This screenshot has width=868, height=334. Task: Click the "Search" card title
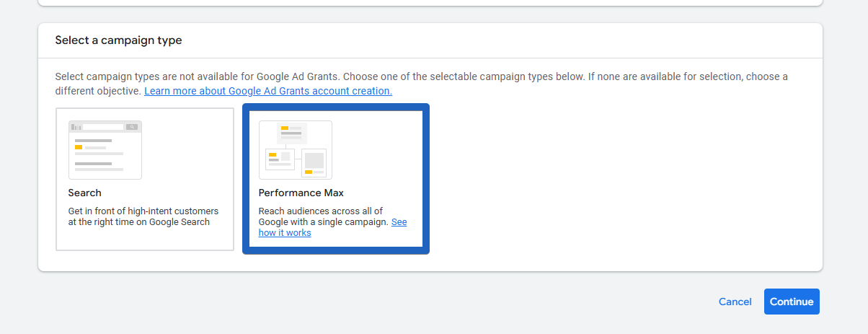pyautogui.click(x=85, y=193)
